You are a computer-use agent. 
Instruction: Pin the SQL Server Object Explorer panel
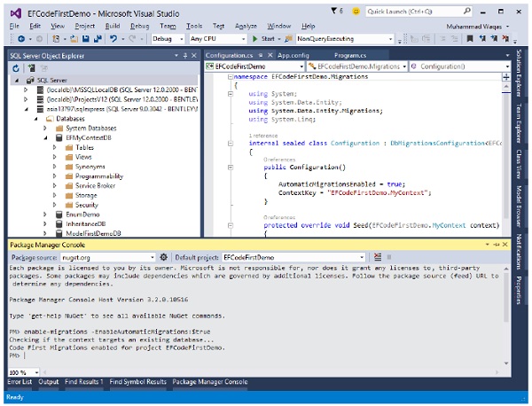(184, 54)
